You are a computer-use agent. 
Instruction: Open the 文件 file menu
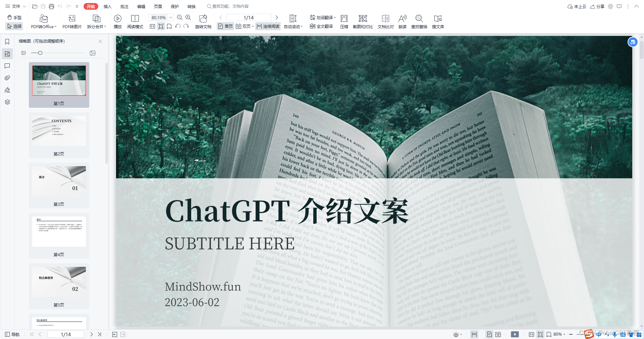15,6
